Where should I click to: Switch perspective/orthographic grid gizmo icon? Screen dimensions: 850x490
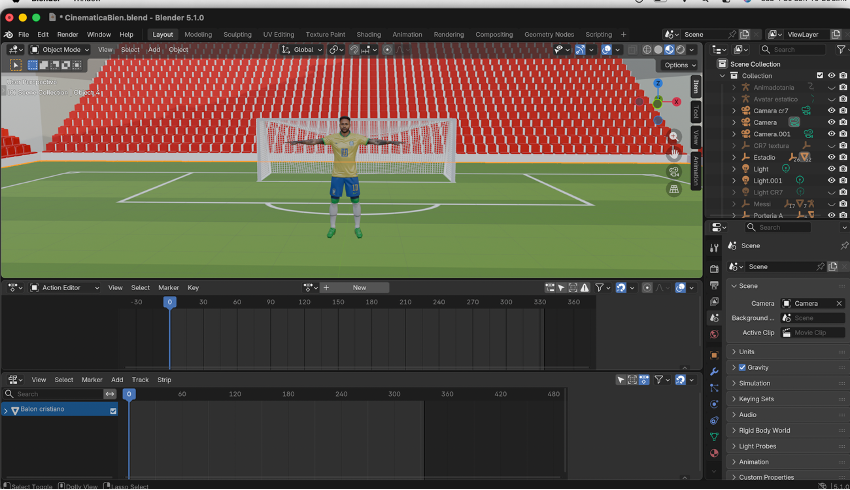(x=674, y=188)
